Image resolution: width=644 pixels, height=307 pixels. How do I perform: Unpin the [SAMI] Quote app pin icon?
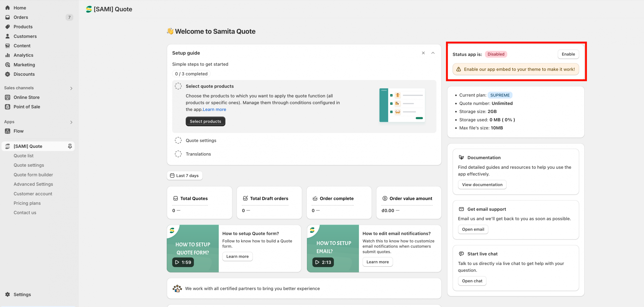click(70, 146)
